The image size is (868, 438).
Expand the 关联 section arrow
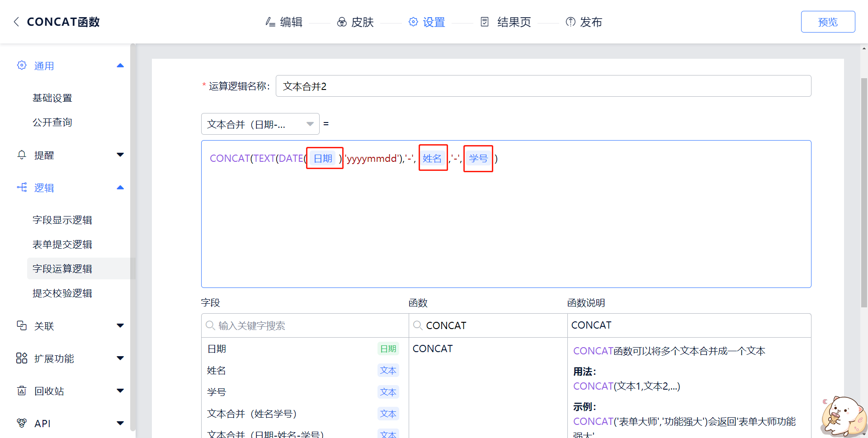coord(120,326)
